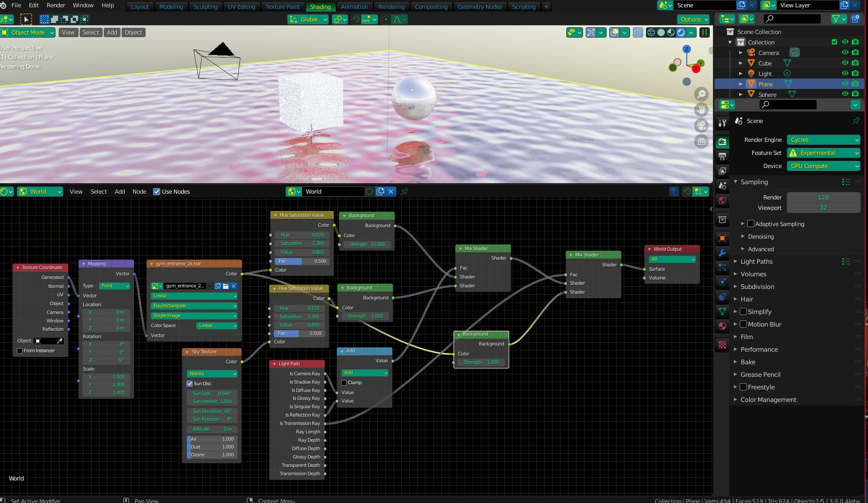Open Global transform orientation dropdown
This screenshot has height=503, width=868.
click(x=308, y=19)
